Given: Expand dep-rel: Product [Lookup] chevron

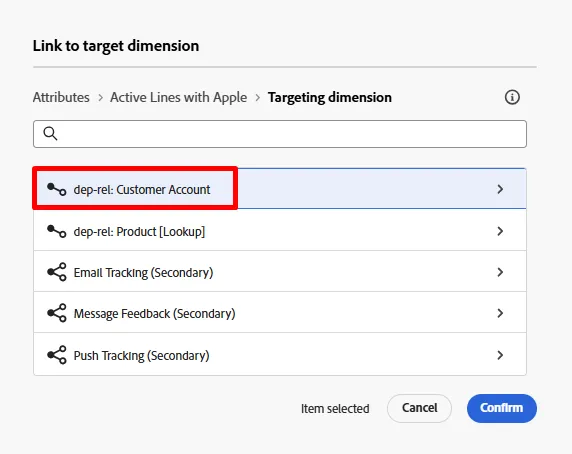Looking at the screenshot, I should click(x=500, y=231).
